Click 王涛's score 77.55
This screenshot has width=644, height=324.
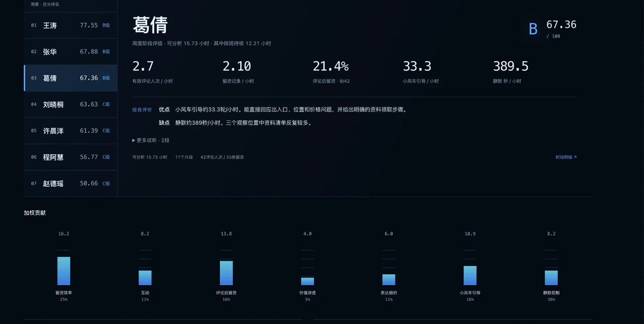(x=89, y=25)
